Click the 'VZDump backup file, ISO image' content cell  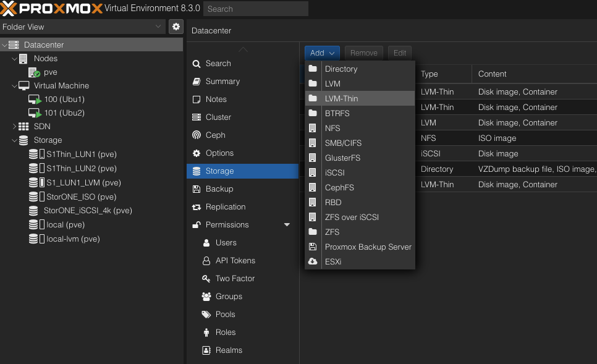(x=536, y=169)
